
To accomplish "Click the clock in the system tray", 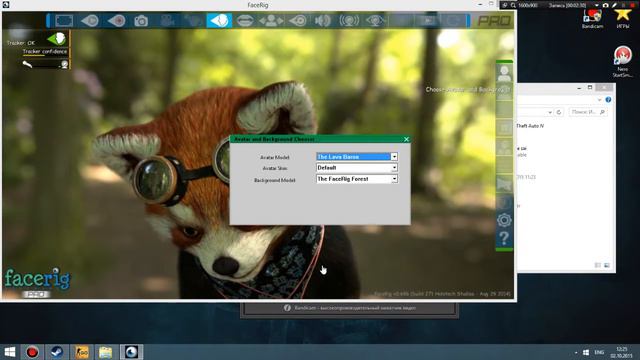I will [x=622, y=352].
